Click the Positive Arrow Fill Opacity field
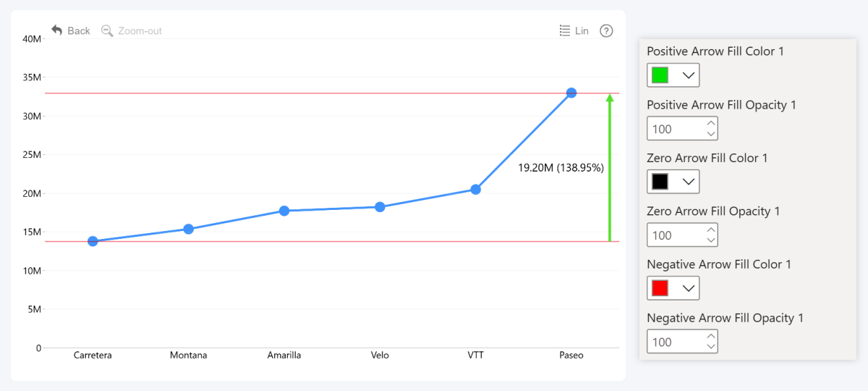Viewport: 868px width, 391px height. 674,129
